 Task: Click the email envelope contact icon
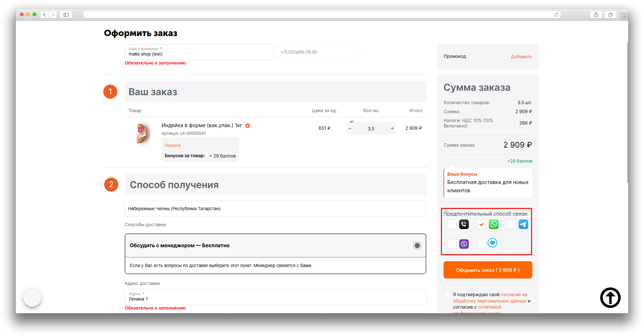pyautogui.click(x=492, y=243)
